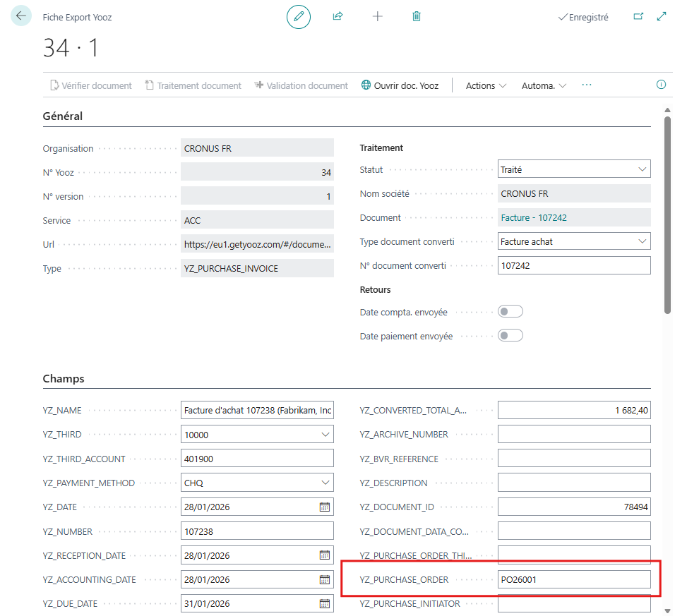The height and width of the screenshot is (616, 699).
Task: Click the pencil edit icon
Action: (x=299, y=17)
